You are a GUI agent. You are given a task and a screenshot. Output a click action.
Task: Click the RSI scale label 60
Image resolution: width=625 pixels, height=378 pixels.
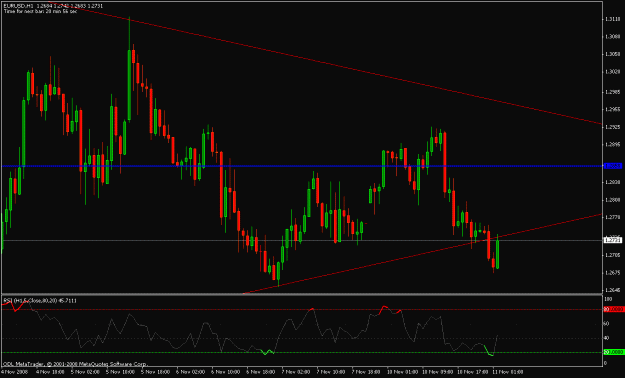(607, 324)
